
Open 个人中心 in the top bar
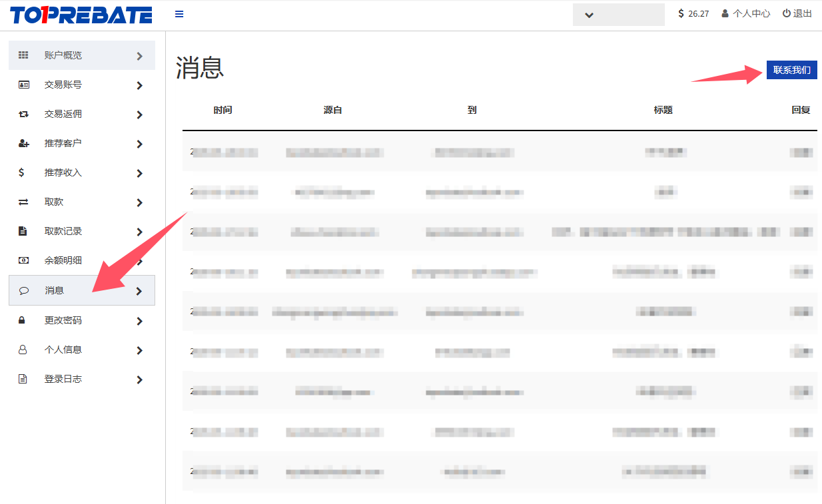746,13
